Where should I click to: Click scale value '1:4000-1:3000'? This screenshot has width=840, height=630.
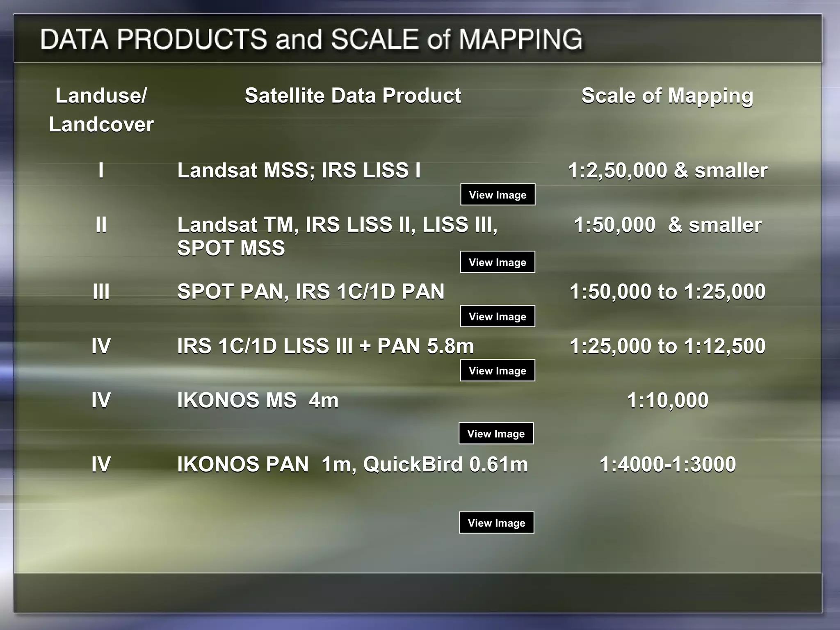(x=668, y=464)
